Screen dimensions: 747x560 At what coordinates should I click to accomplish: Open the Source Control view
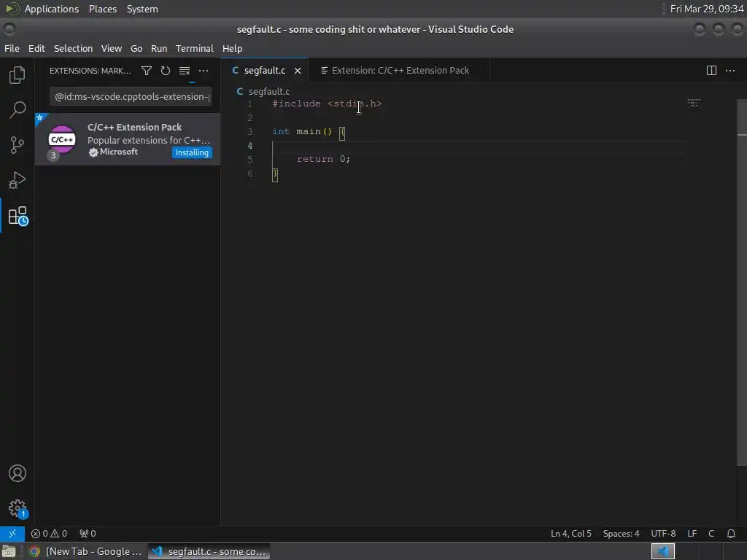(18, 145)
